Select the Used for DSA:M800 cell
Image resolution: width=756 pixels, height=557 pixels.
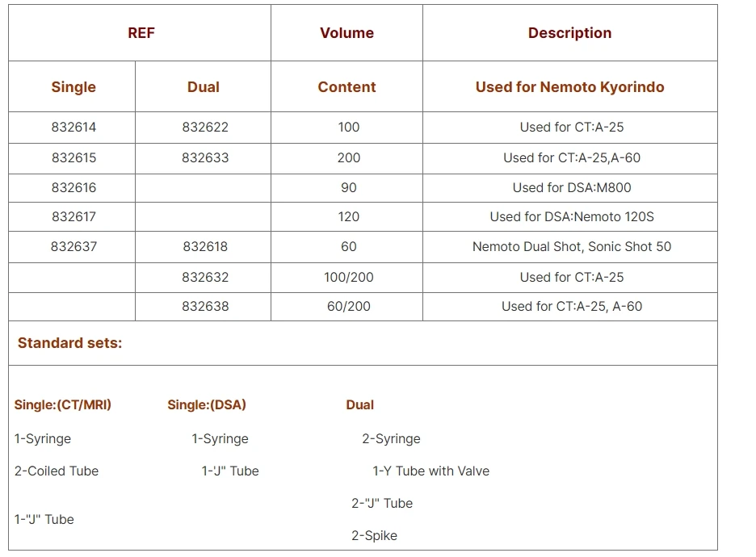pos(571,187)
